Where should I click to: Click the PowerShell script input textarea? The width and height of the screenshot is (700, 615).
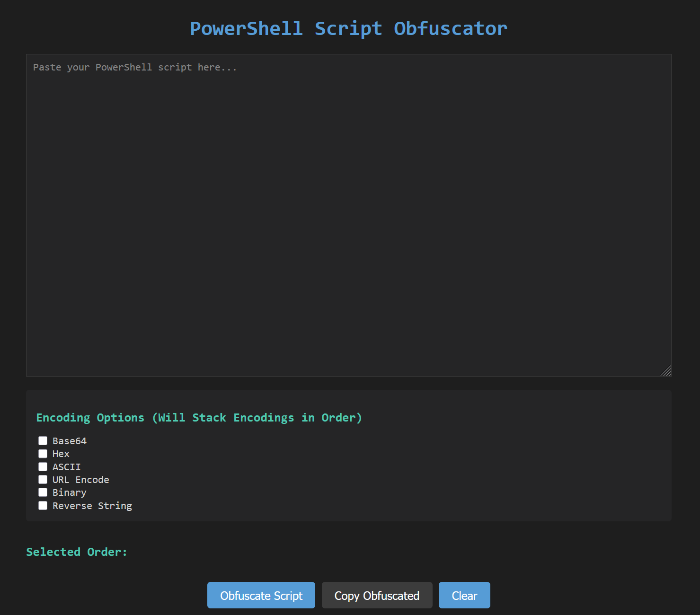click(348, 215)
